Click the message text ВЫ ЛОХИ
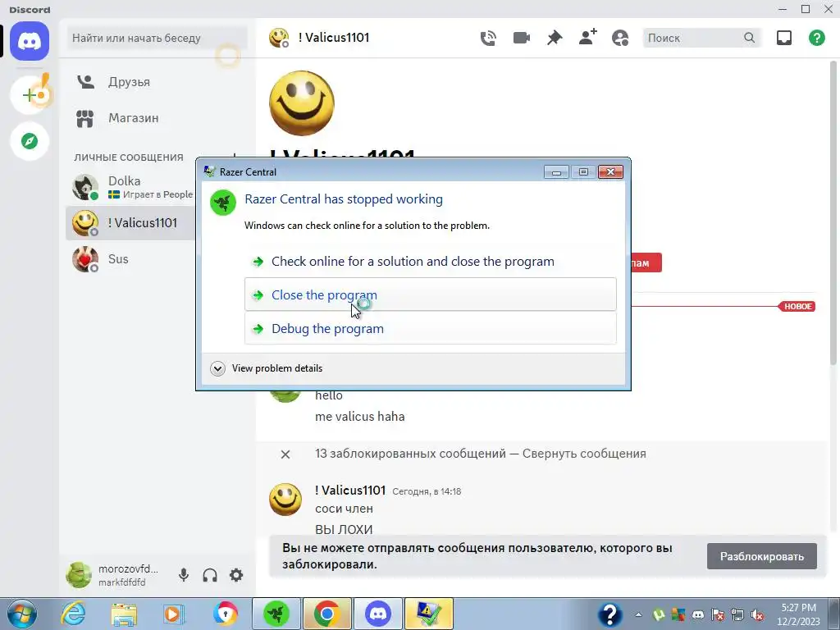Image resolution: width=840 pixels, height=630 pixels. pyautogui.click(x=344, y=530)
